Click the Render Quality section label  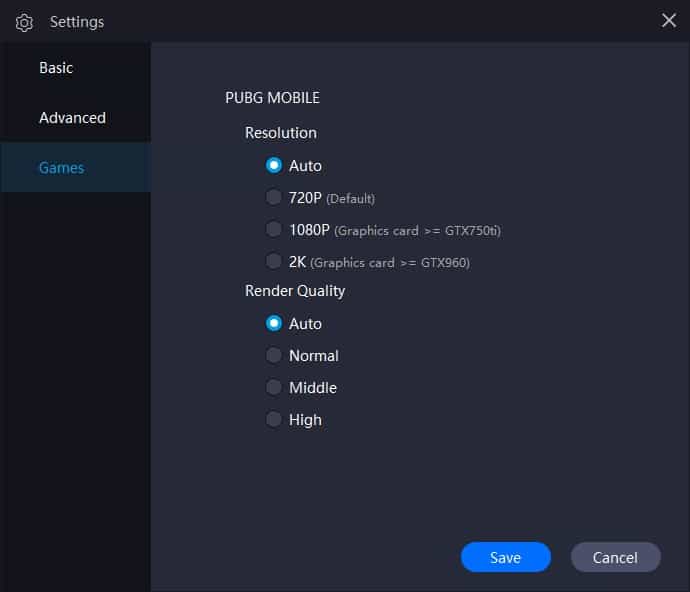click(x=295, y=291)
